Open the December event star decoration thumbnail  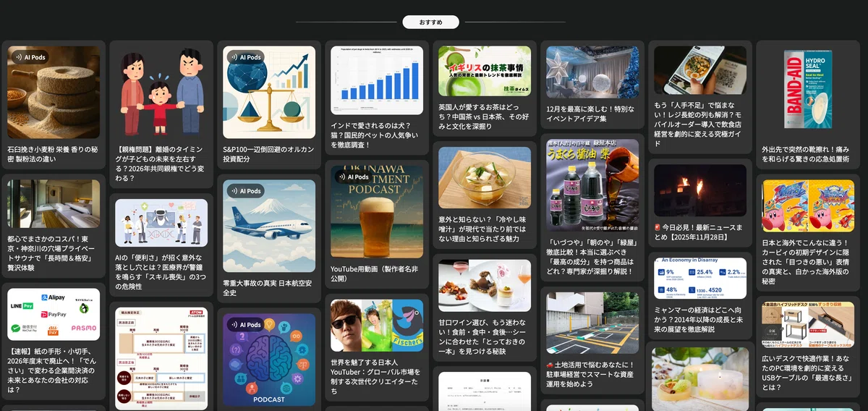pyautogui.click(x=592, y=72)
